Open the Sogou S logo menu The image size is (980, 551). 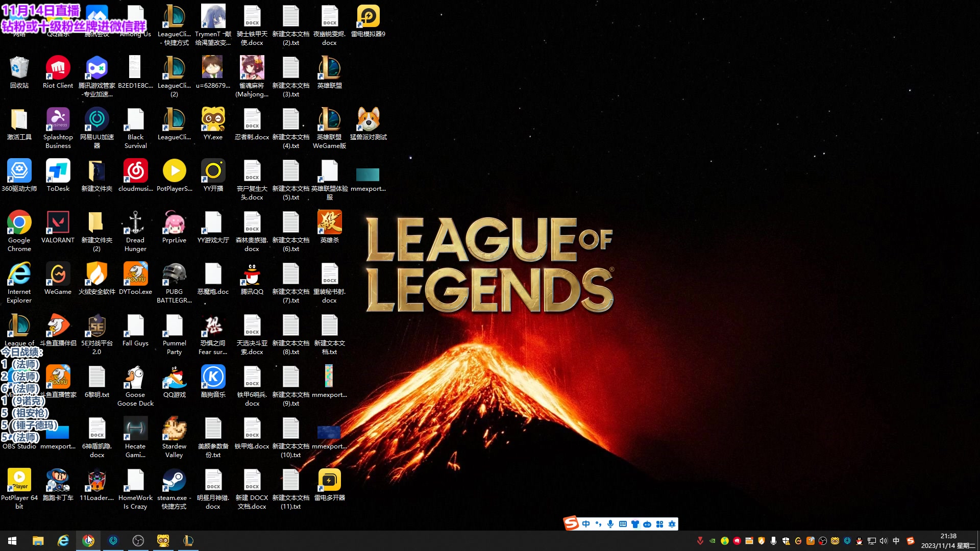(571, 523)
